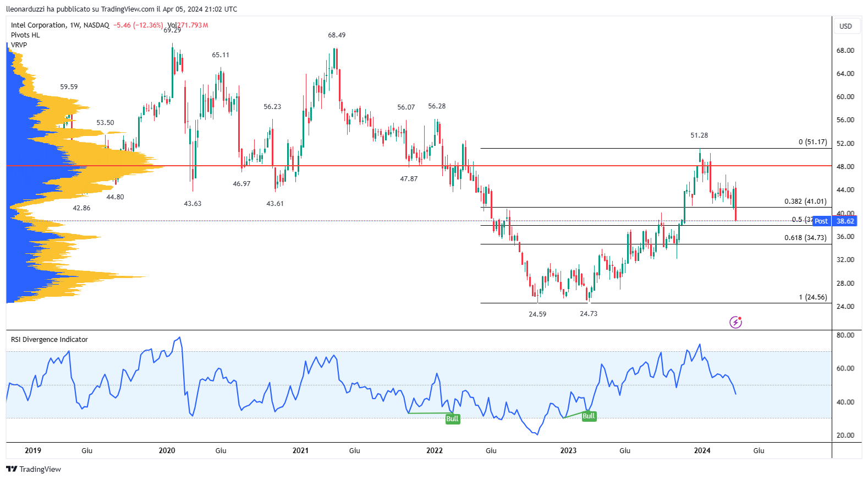This screenshot has height=479, width=868.
Task: Click the 2024 label on the time axis
Action: [x=702, y=450]
